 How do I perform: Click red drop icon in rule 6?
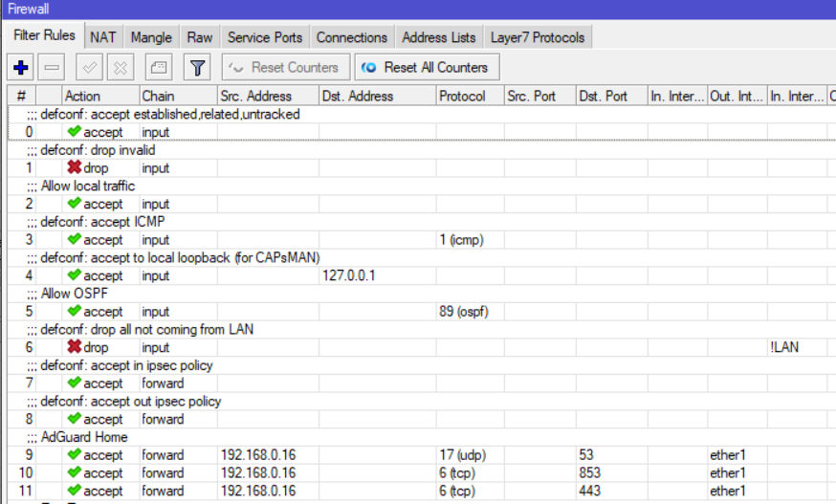pyautogui.click(x=74, y=346)
